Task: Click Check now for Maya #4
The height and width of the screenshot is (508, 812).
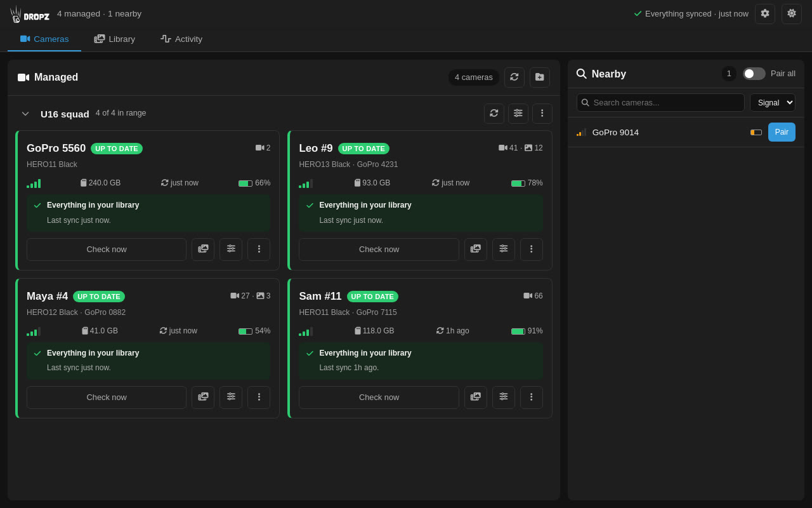Action: [107, 398]
